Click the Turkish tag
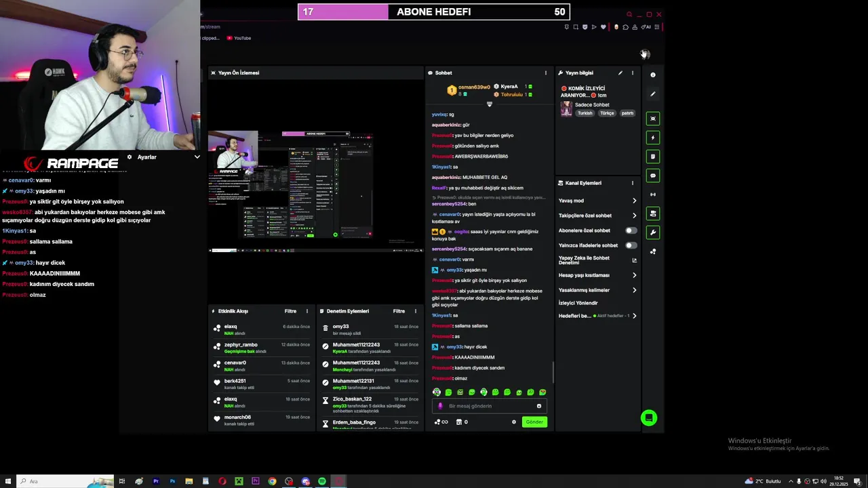Viewport: 868px width, 488px height. (585, 113)
